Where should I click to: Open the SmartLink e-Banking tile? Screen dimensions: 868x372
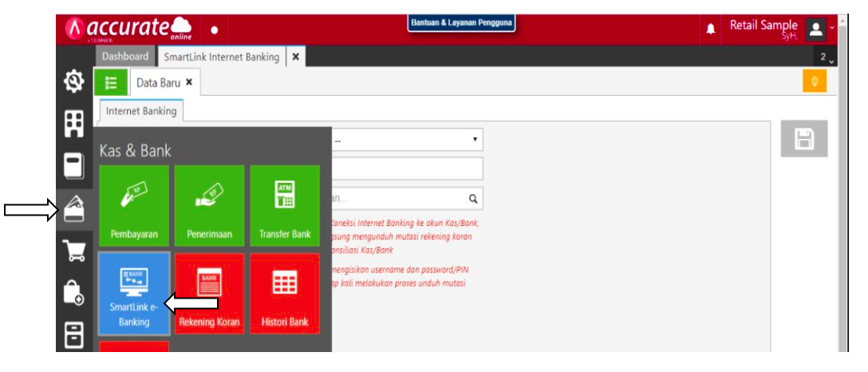point(134,294)
